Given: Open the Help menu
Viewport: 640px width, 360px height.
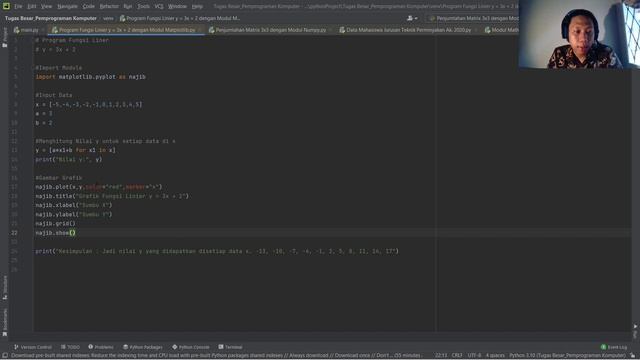Looking at the screenshot, I should tap(197, 7).
